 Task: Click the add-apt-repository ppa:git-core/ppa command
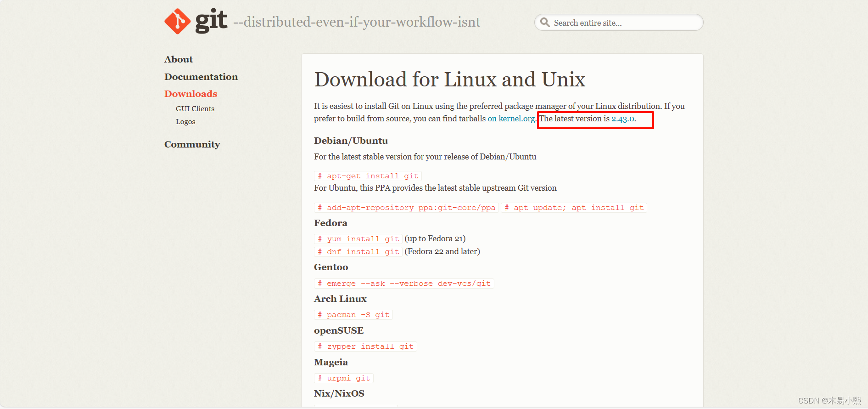406,208
